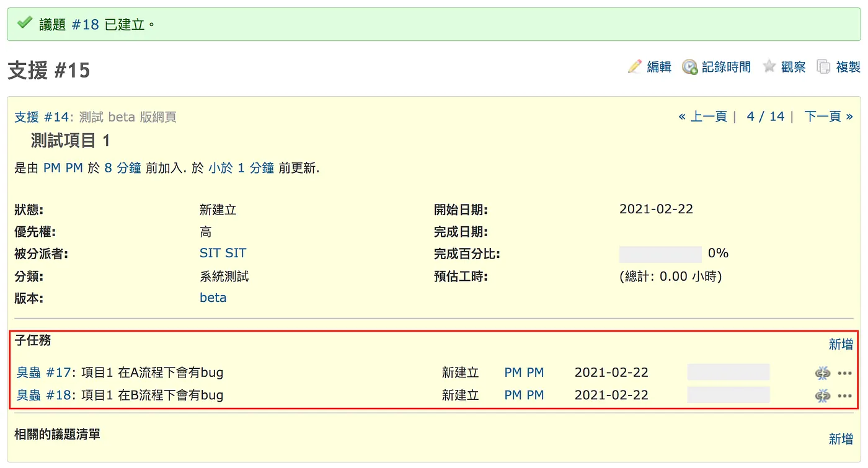
Task: Add related issue with 新增 link
Action: (x=841, y=439)
